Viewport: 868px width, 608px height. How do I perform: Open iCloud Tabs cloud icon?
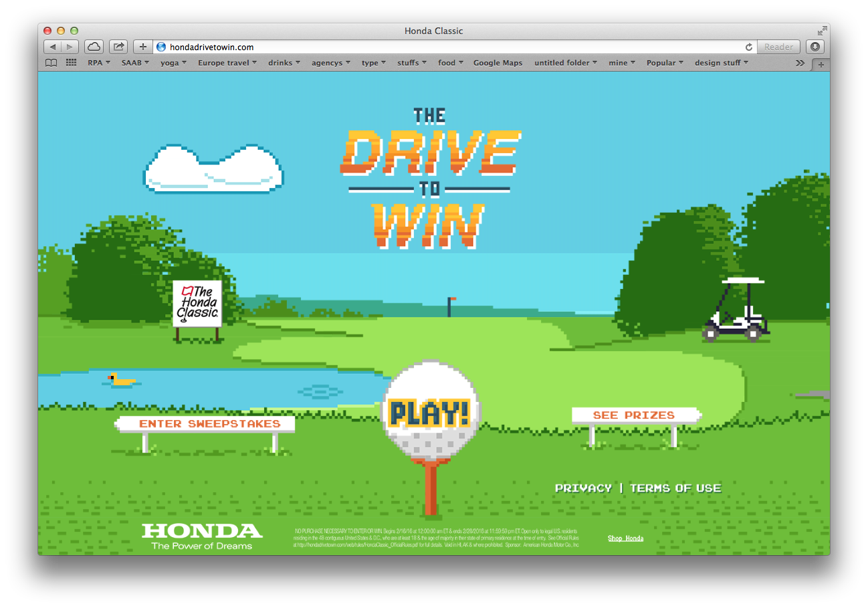click(93, 47)
